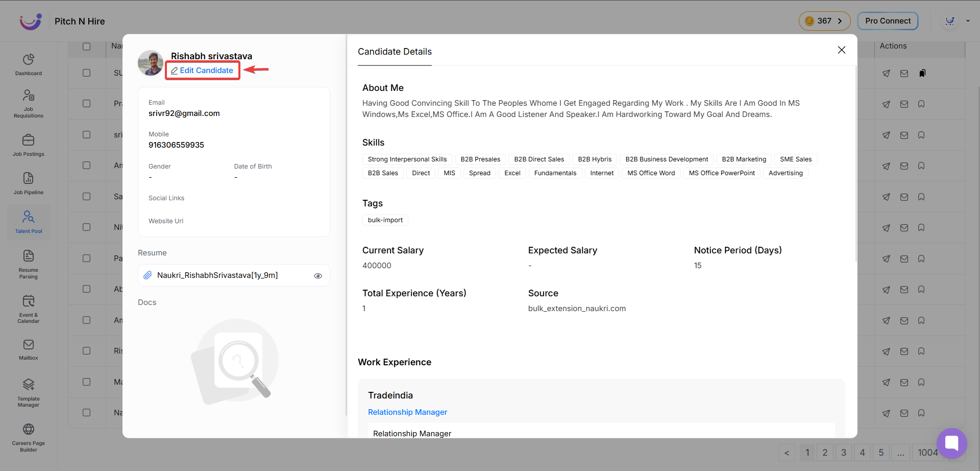Screen dimensions: 980x471
Task: Preview the Naukri resume eye icon
Action: [x=318, y=276]
